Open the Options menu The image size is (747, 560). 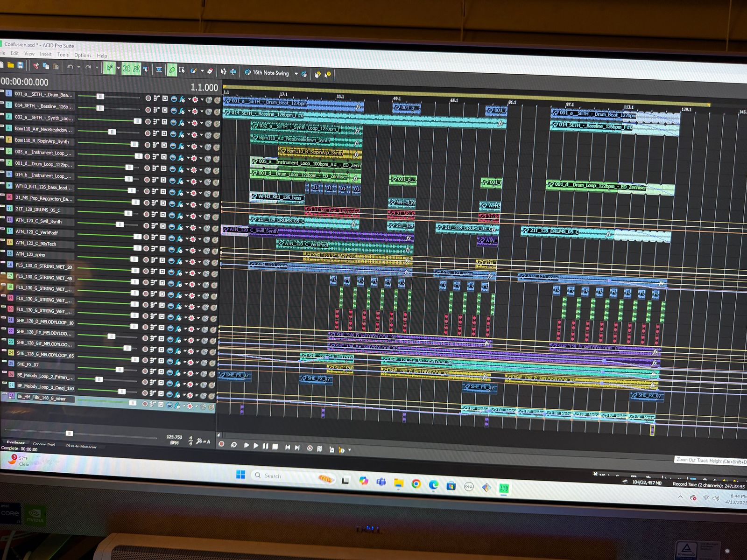pos(83,55)
